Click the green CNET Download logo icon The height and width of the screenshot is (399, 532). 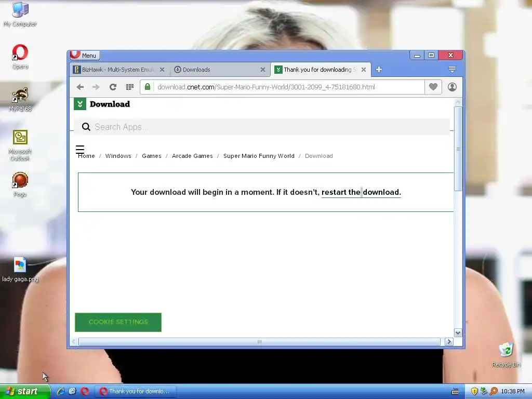(80, 104)
